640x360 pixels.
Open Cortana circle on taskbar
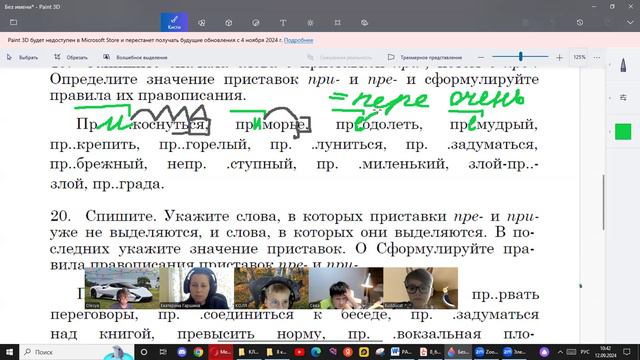point(144,352)
